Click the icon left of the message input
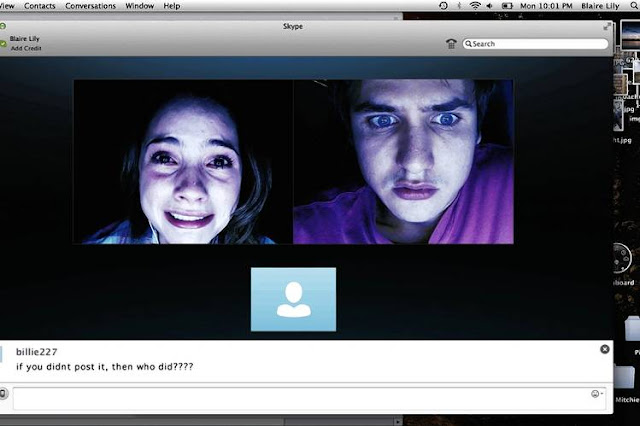Screen dimensions: 640x426 click(3, 393)
